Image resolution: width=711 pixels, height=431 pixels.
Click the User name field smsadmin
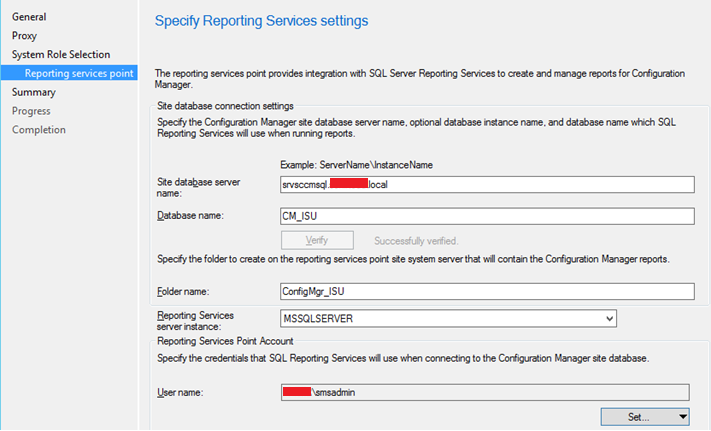click(x=485, y=392)
